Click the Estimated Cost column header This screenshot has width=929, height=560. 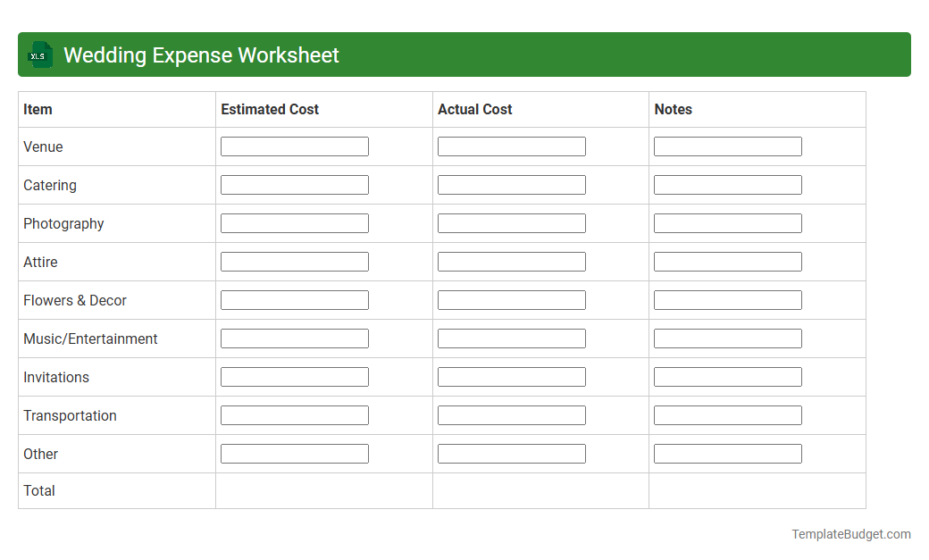[x=270, y=109]
